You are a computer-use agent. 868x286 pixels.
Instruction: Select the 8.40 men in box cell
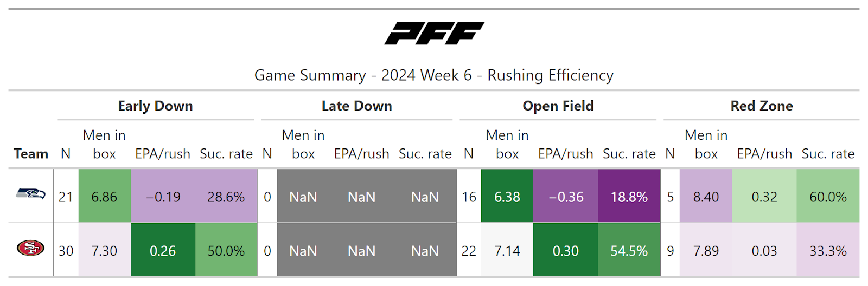coord(706,197)
